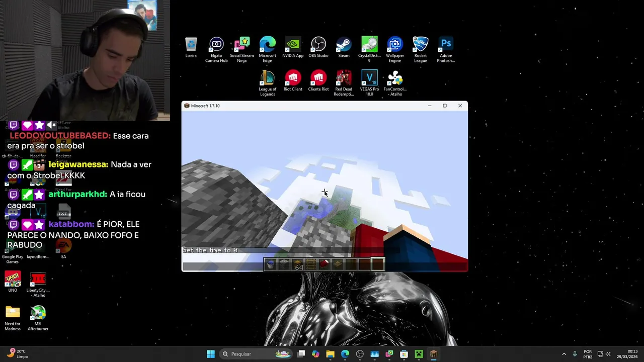Open the 20°C Limpo weather widget
The width and height of the screenshot is (644, 362).
[18, 354]
